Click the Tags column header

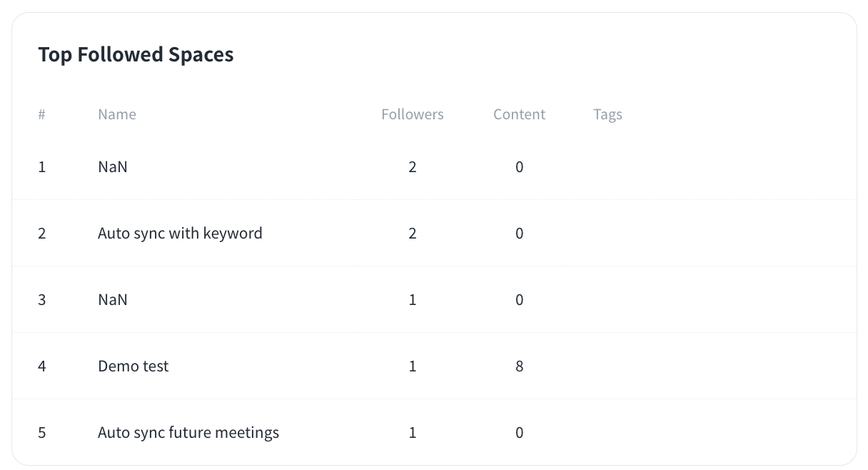pos(607,114)
